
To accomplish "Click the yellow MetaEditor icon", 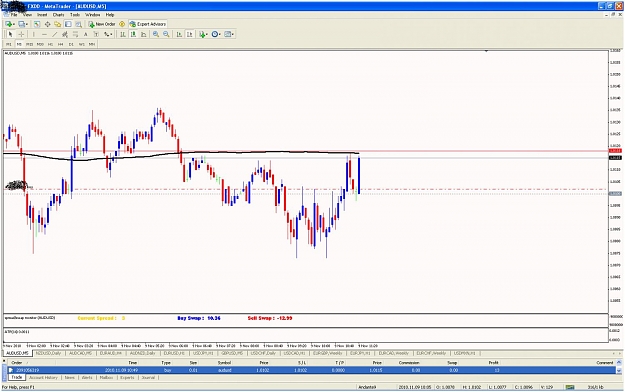I will [x=122, y=24].
